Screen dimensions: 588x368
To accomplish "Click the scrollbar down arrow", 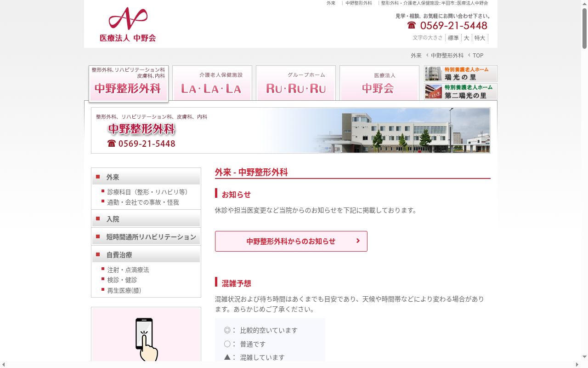I will click(584, 357).
